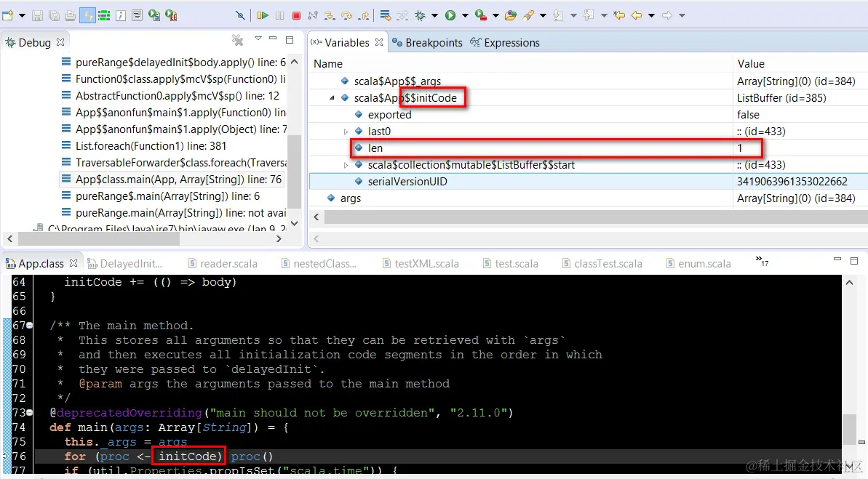The height and width of the screenshot is (479, 868).
Task: Expand the last0 variable node
Action: [346, 132]
